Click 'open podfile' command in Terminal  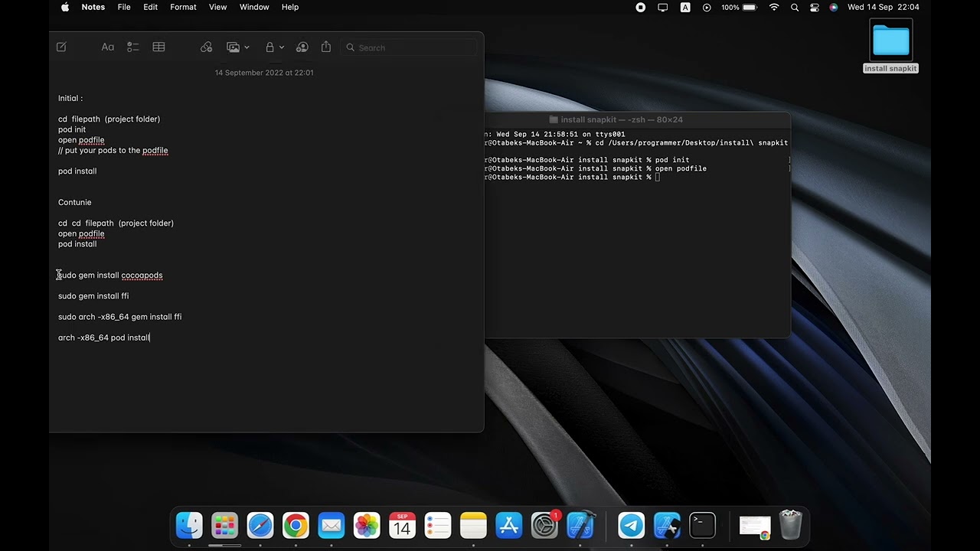[681, 168]
